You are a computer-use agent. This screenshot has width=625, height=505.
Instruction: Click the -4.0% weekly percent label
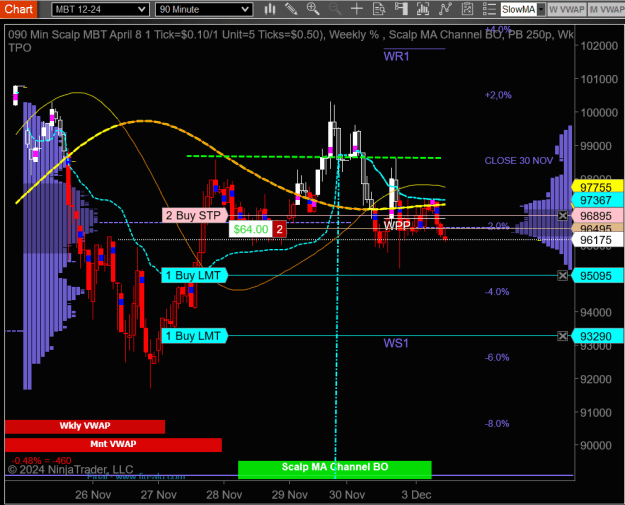coord(497,292)
